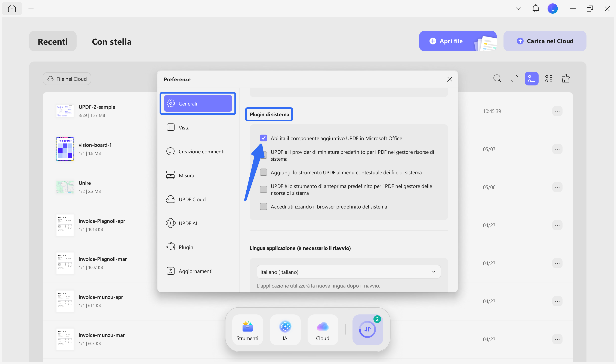Switch to grid view icon

click(549, 78)
